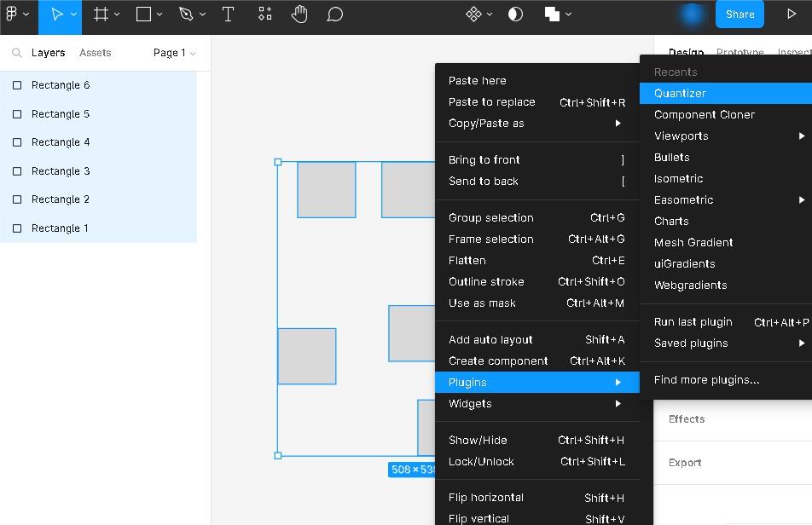Viewport: 812px width, 525px height.
Task: Select the Frame tool
Action: click(101, 14)
